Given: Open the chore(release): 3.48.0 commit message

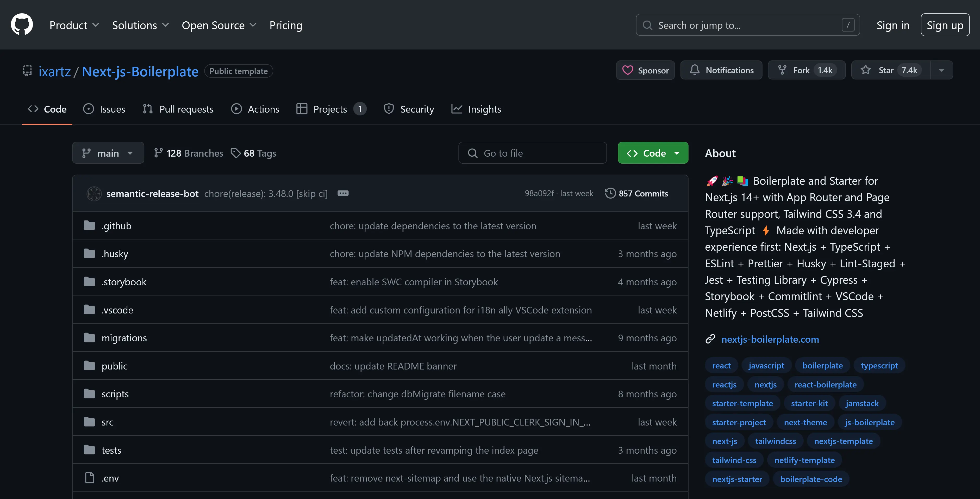Looking at the screenshot, I should [266, 193].
